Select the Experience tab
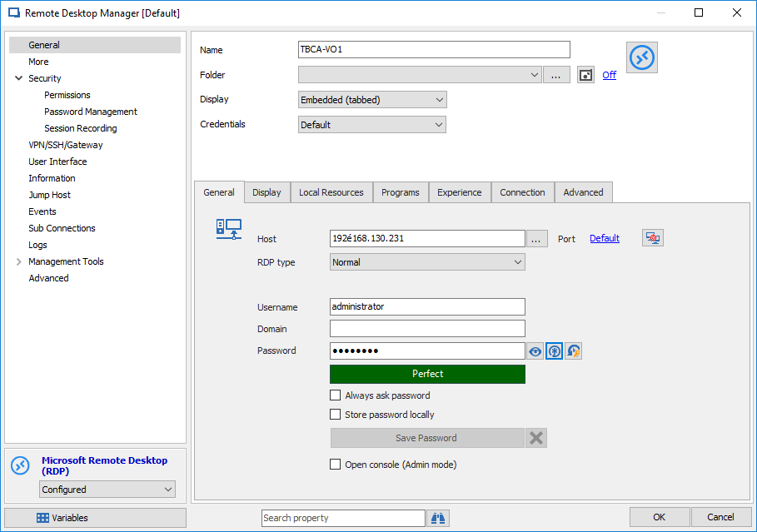757x532 pixels. click(x=459, y=192)
